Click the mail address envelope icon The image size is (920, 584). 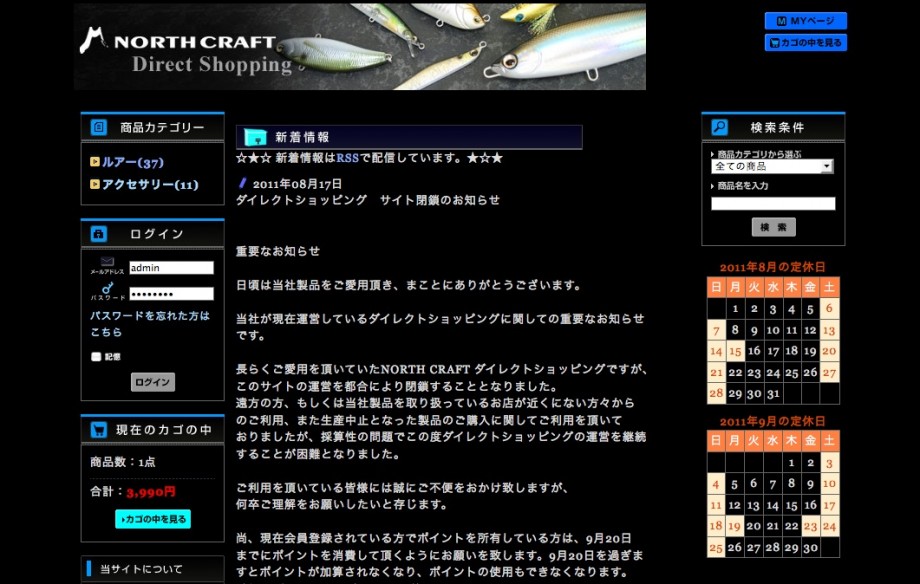tap(107, 261)
